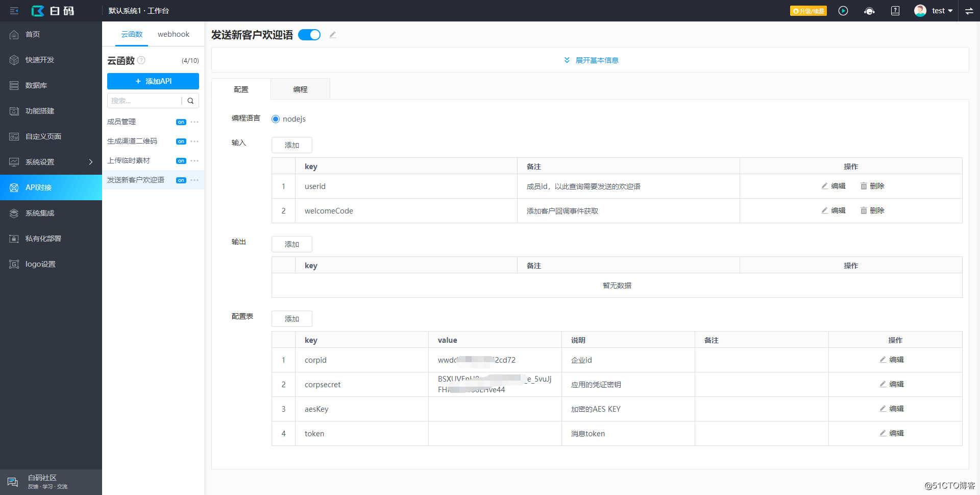The image size is (980, 495).
Task: Click the help icon next to 云函数 heading
Action: click(x=141, y=60)
